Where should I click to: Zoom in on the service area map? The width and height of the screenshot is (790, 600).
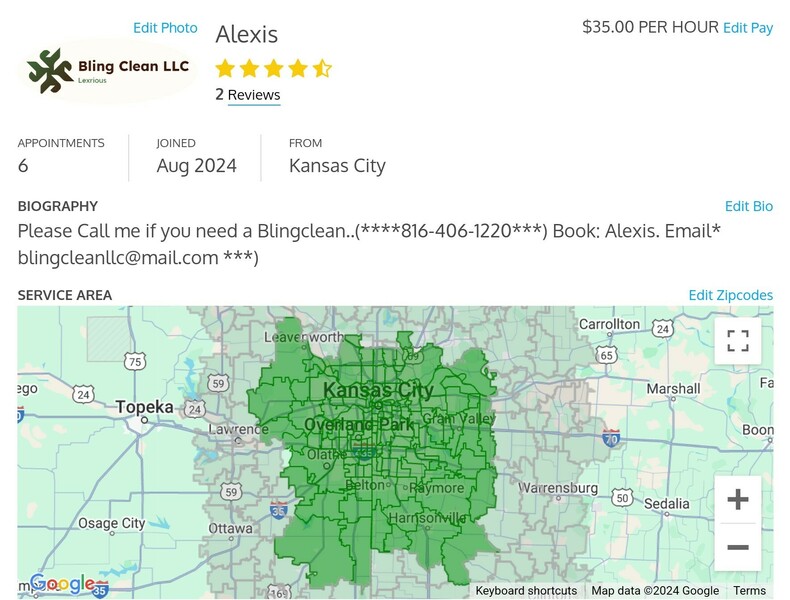(737, 499)
